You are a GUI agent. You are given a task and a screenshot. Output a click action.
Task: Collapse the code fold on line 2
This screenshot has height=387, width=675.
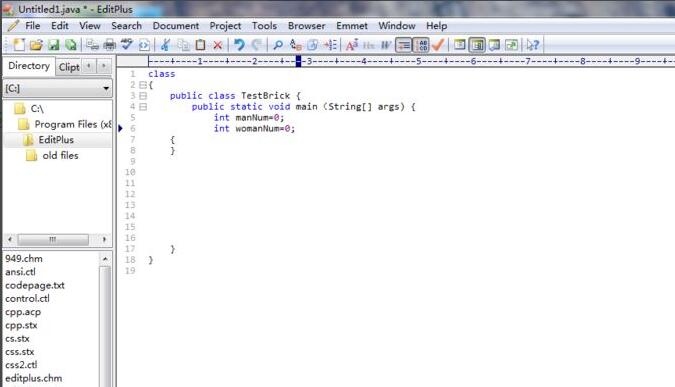click(143, 85)
